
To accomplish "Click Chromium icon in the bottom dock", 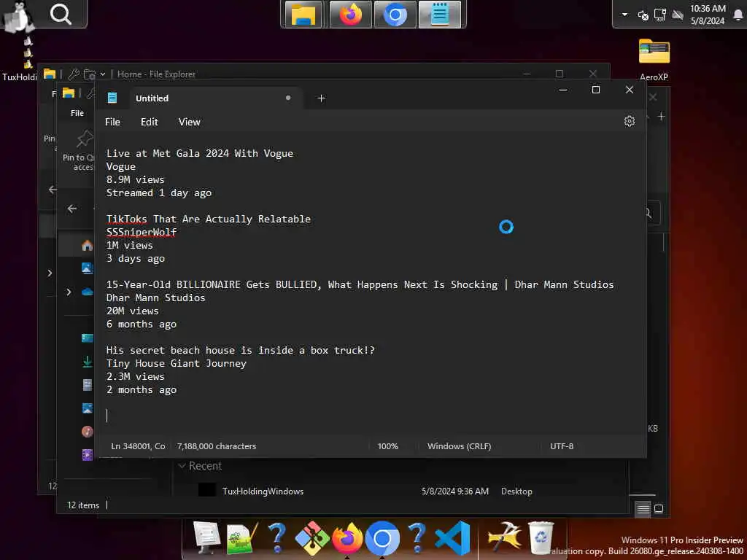I will point(382,539).
